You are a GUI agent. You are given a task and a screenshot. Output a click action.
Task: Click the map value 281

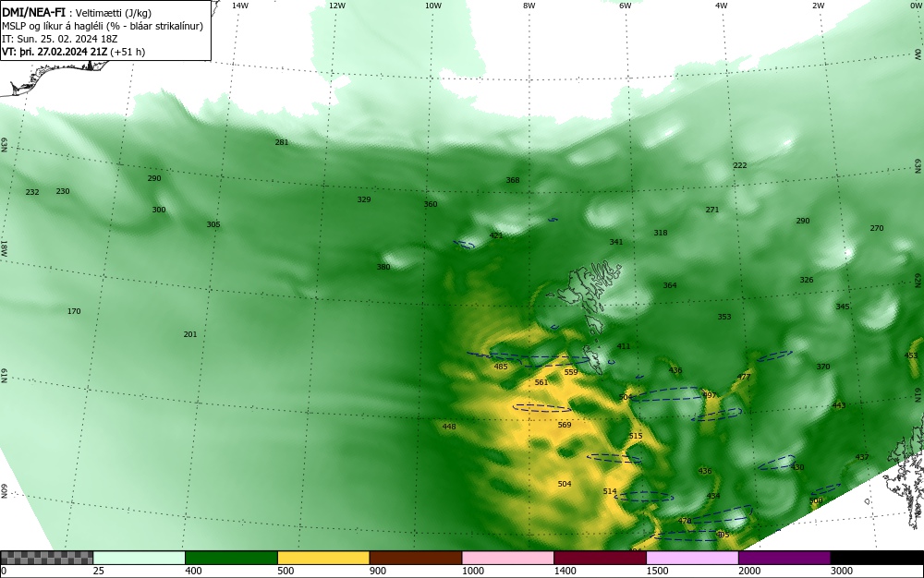[282, 142]
